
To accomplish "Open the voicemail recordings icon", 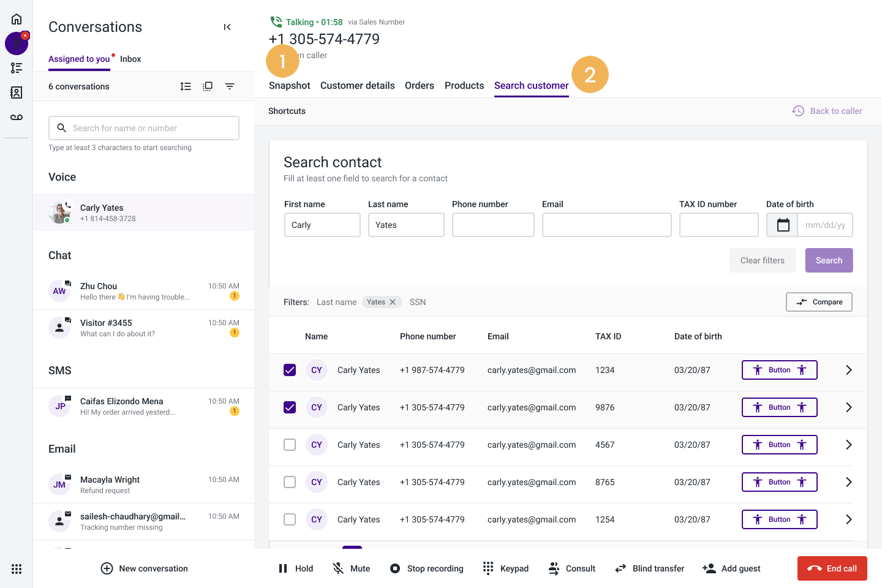I will [x=17, y=117].
